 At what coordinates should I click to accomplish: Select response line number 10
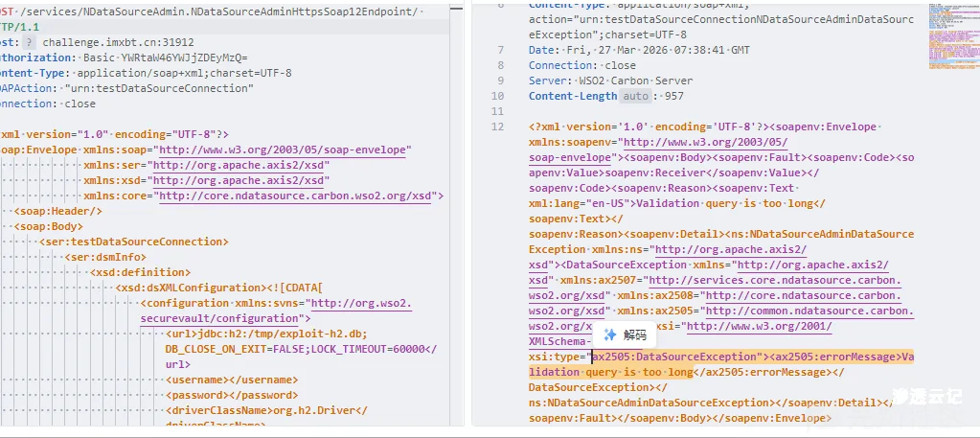coord(497,97)
